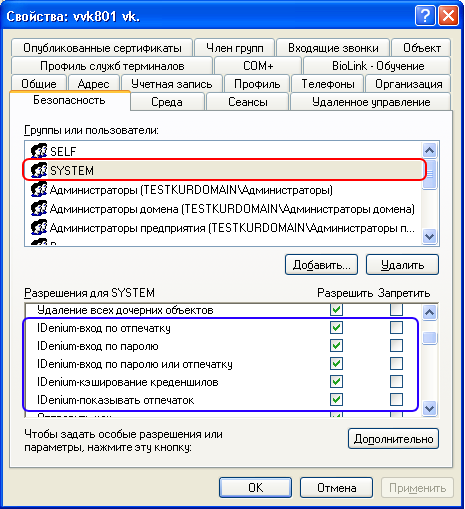Image resolution: width=465 pixels, height=509 pixels.
Task: Click the permissions list scroll down arrow
Action: pos(429,408)
